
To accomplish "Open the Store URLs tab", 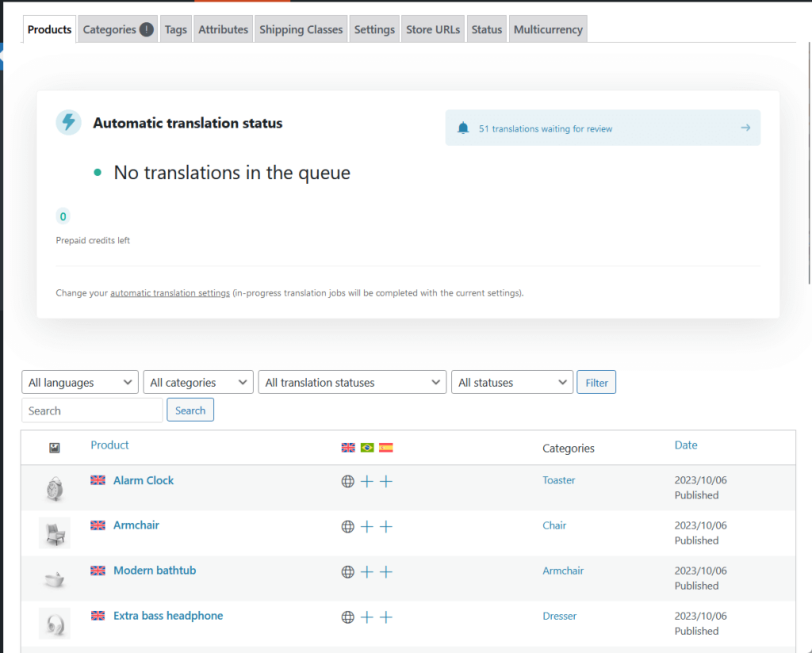I will tap(432, 29).
